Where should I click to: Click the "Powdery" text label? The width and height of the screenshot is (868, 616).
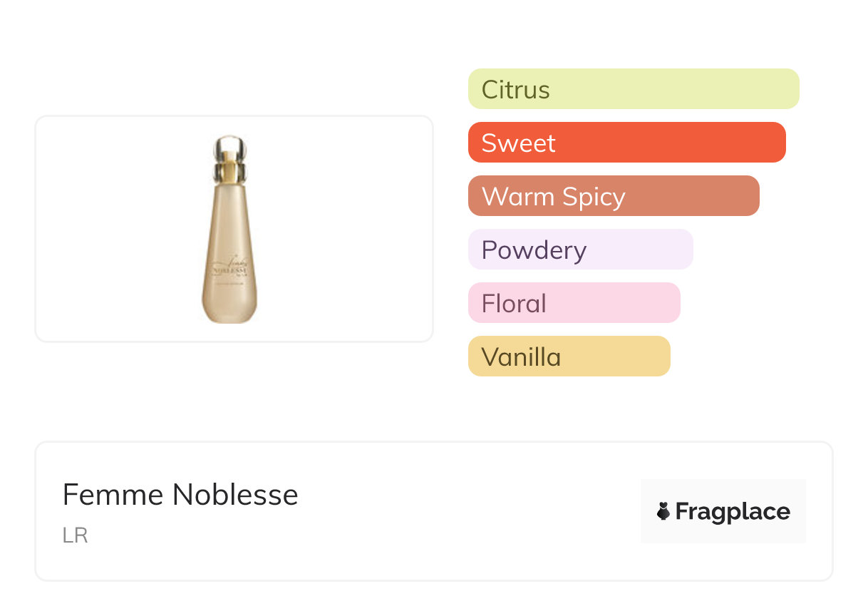(x=534, y=250)
